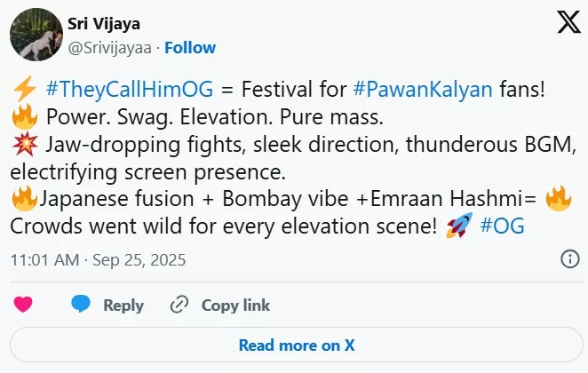
Task: Click the rocket emoji near #OG
Action: point(458,226)
